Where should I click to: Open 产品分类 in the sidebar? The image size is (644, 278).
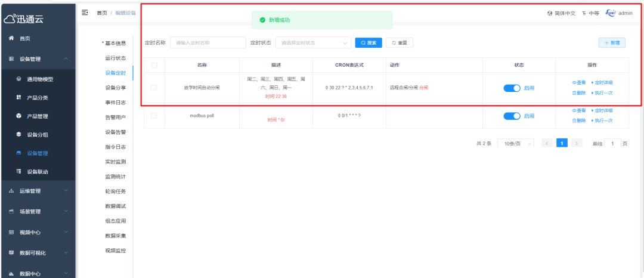[x=38, y=98]
